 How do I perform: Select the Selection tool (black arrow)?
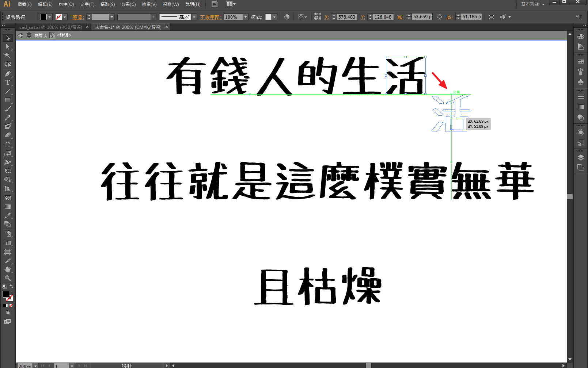click(x=8, y=38)
